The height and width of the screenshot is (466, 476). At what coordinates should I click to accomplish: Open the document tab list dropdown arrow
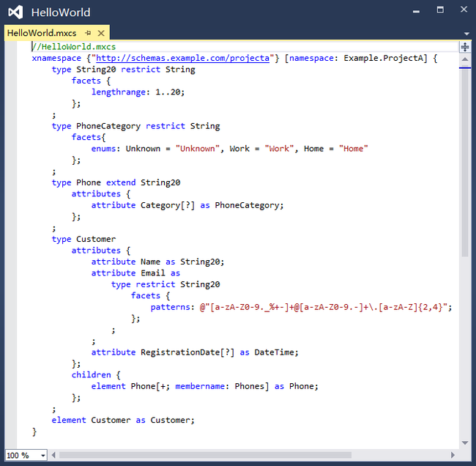pos(466,34)
